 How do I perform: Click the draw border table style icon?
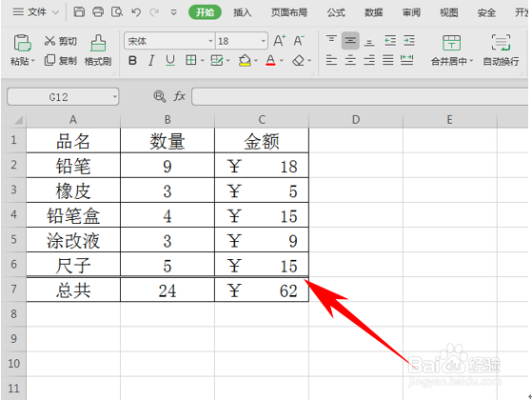pyautogui.click(x=217, y=60)
